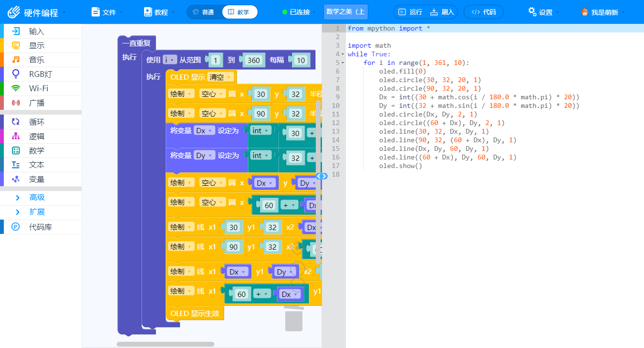This screenshot has height=348, width=644.
Task: Open the 音乐 block category
Action: click(x=41, y=60)
